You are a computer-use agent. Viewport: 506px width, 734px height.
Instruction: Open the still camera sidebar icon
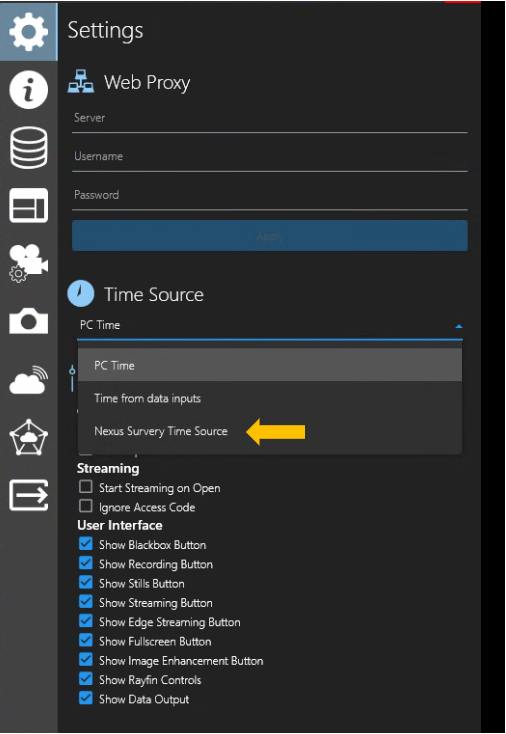click(29, 321)
